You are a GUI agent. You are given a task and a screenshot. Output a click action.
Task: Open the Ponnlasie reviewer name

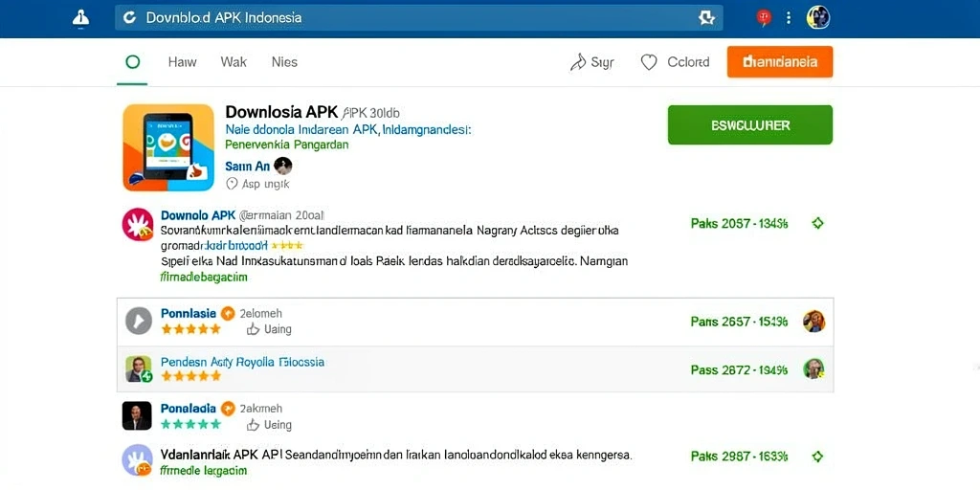pos(189,313)
